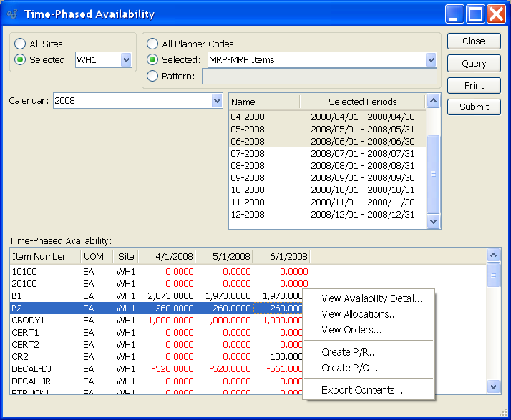Viewport: 511px width, 420px height.
Task: Select Create P/O from context menu
Action: 349,368
